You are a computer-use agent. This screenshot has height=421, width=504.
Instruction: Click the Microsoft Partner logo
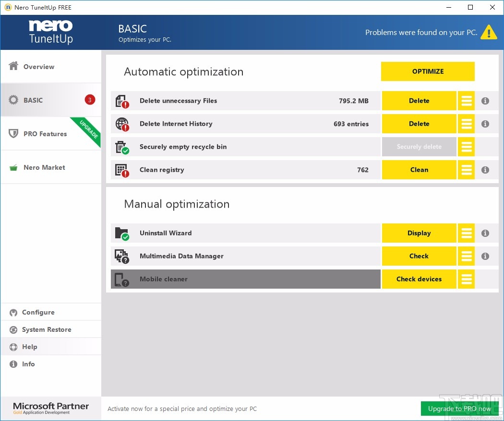[x=51, y=408]
